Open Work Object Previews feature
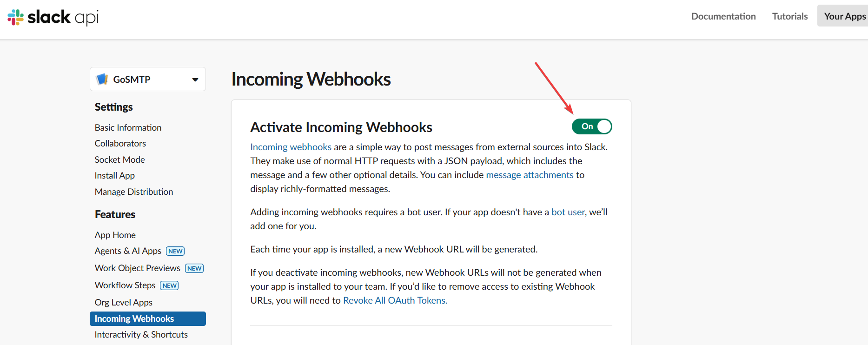The height and width of the screenshot is (345, 868). [138, 268]
